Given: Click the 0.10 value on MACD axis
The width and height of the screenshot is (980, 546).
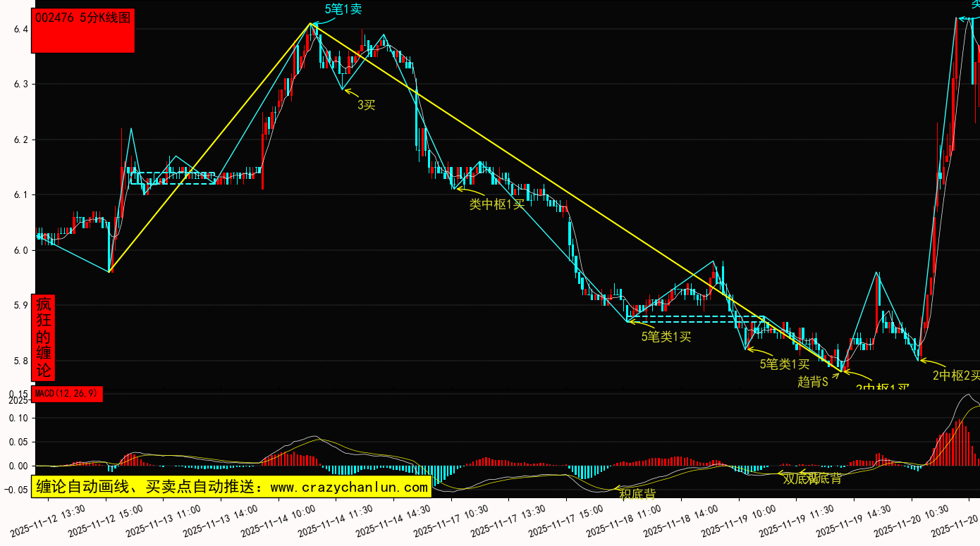Looking at the screenshot, I should coord(18,418).
